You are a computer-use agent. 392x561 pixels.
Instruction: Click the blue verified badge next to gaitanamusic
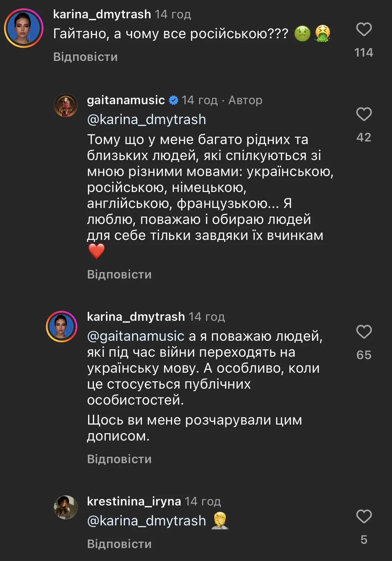[173, 99]
